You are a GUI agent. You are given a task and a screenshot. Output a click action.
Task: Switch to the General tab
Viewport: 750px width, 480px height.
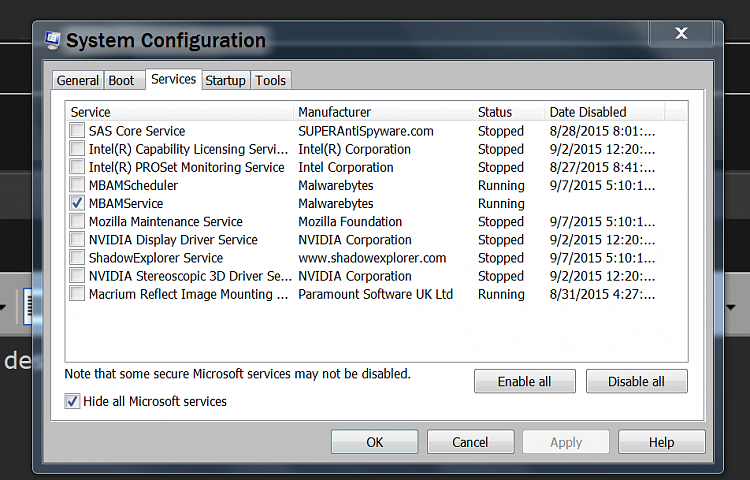[x=77, y=80]
